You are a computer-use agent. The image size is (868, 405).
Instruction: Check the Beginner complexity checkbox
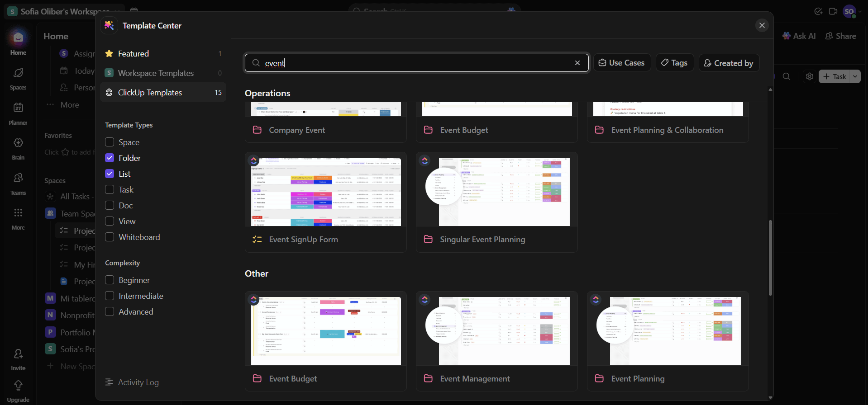pos(110,280)
